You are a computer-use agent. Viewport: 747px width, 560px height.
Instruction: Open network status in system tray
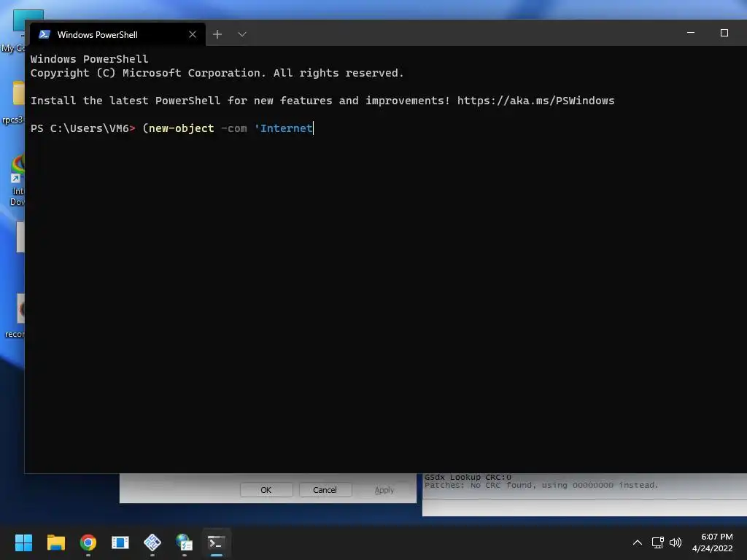pos(658,542)
